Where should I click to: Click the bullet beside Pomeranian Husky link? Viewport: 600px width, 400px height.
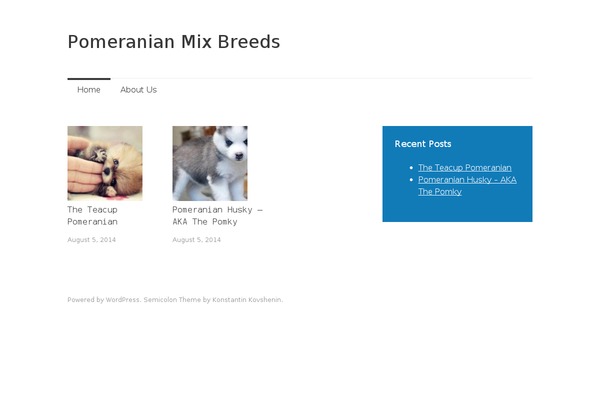click(x=411, y=180)
